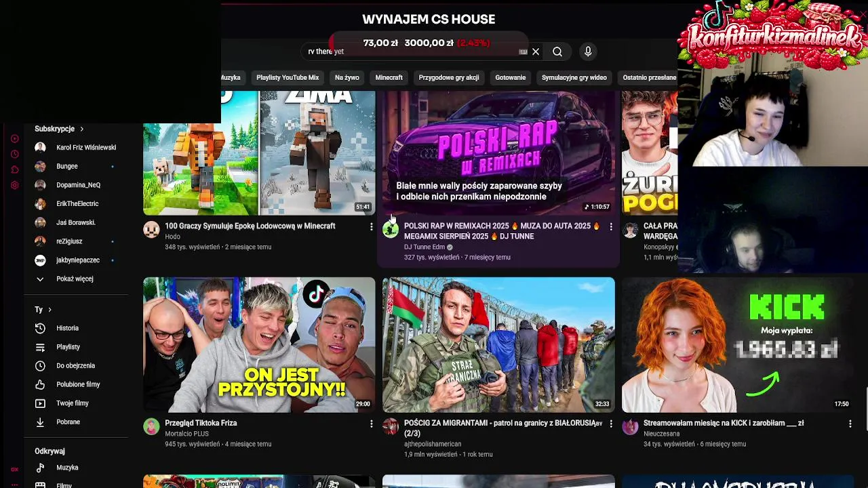Click the DJ Tunne Edm channel name
868x488 pixels.
425,247
